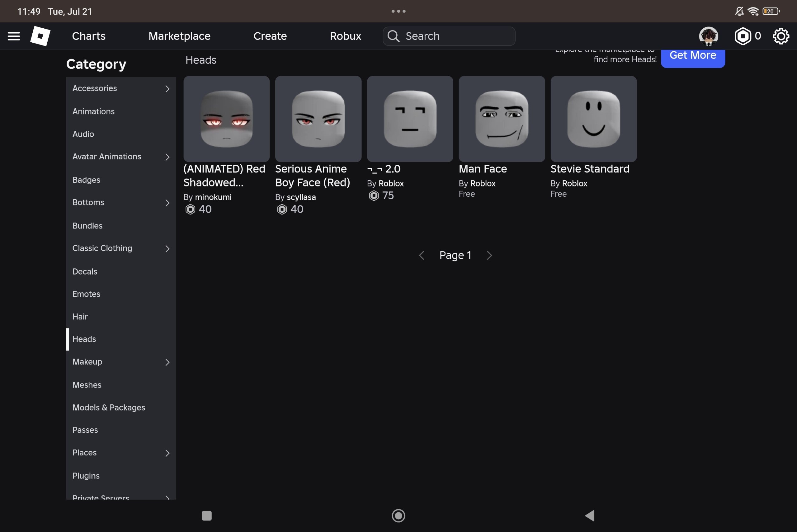The image size is (797, 532).
Task: Open the Robux balance icon
Action: pyautogui.click(x=743, y=36)
